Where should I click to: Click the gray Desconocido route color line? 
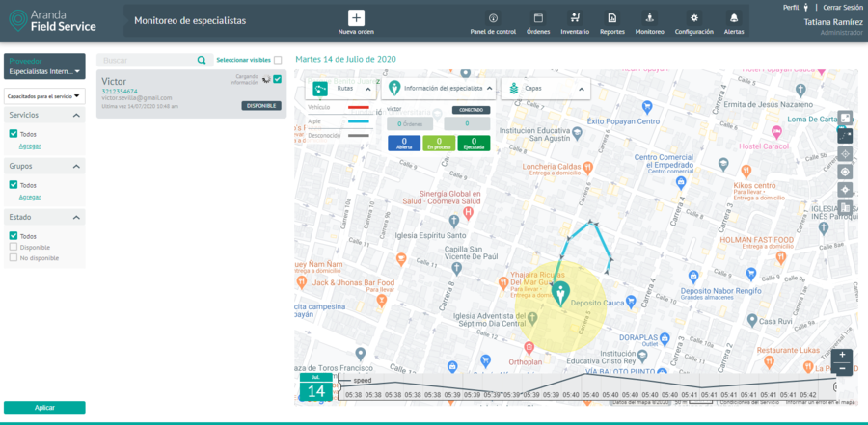tap(358, 135)
